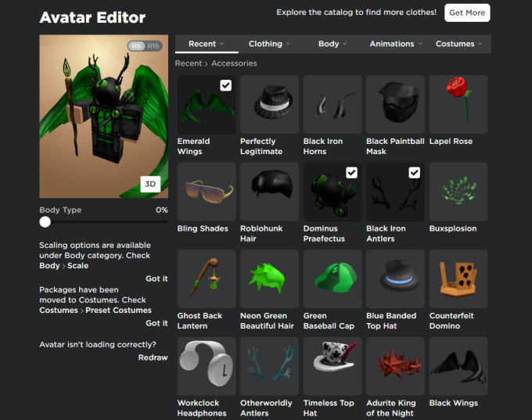This screenshot has height=420, width=532.
Task: Expand the Body dropdown chevron
Action: pyautogui.click(x=345, y=44)
